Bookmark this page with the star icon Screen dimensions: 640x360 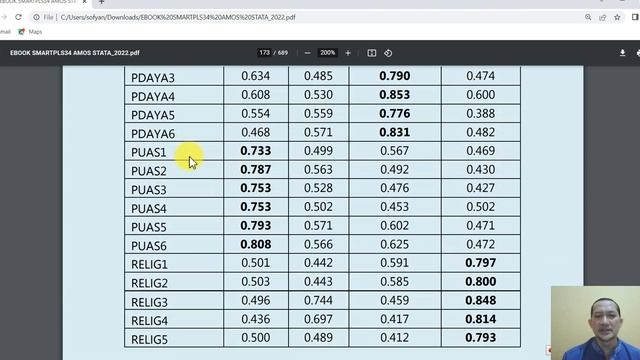click(617, 17)
